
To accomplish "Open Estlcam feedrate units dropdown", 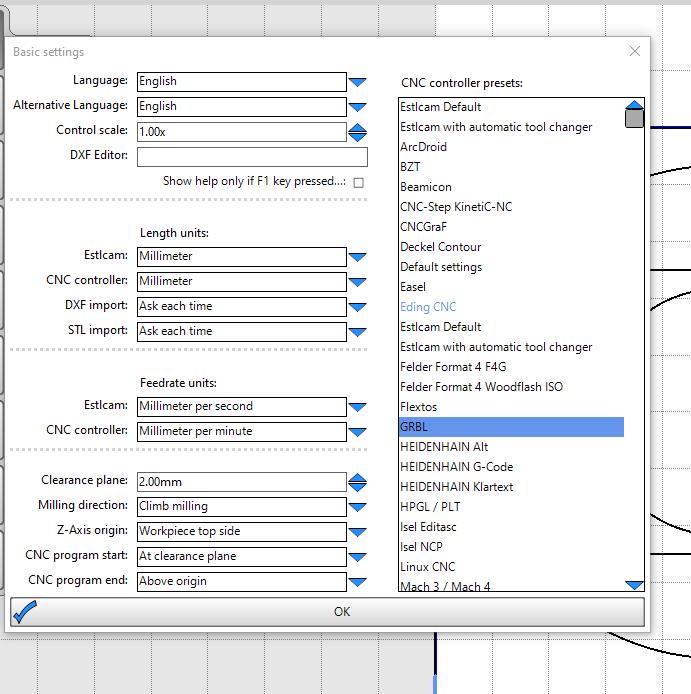I will (357, 407).
